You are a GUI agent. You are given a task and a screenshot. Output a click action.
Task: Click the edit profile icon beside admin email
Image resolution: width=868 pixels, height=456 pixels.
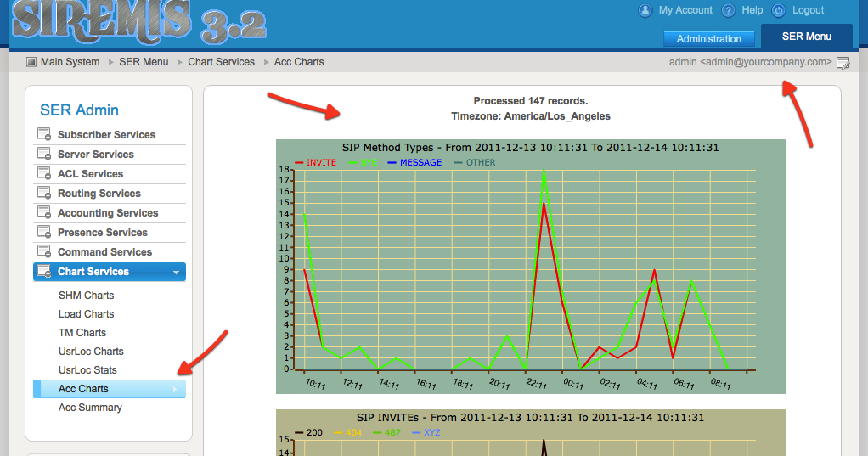click(x=843, y=63)
